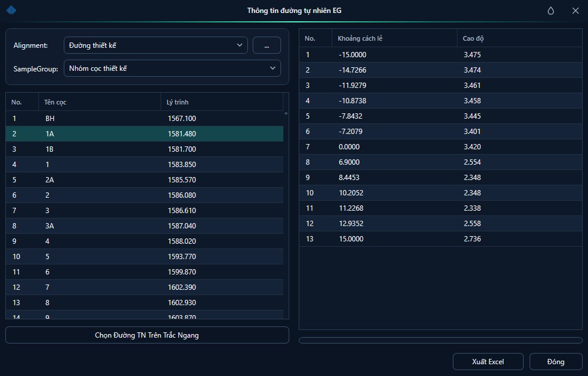
Task: Select stake 1B at 1581.700
Action: point(145,149)
